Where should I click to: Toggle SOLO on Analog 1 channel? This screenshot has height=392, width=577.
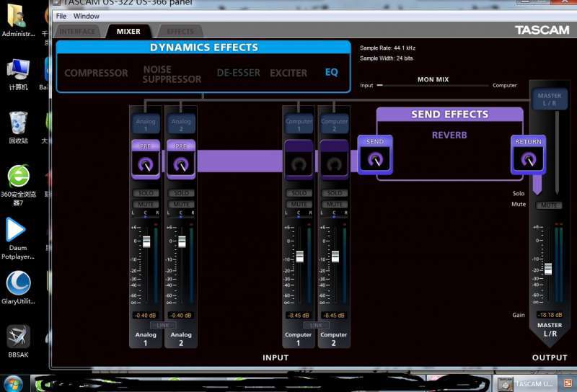[x=146, y=193]
